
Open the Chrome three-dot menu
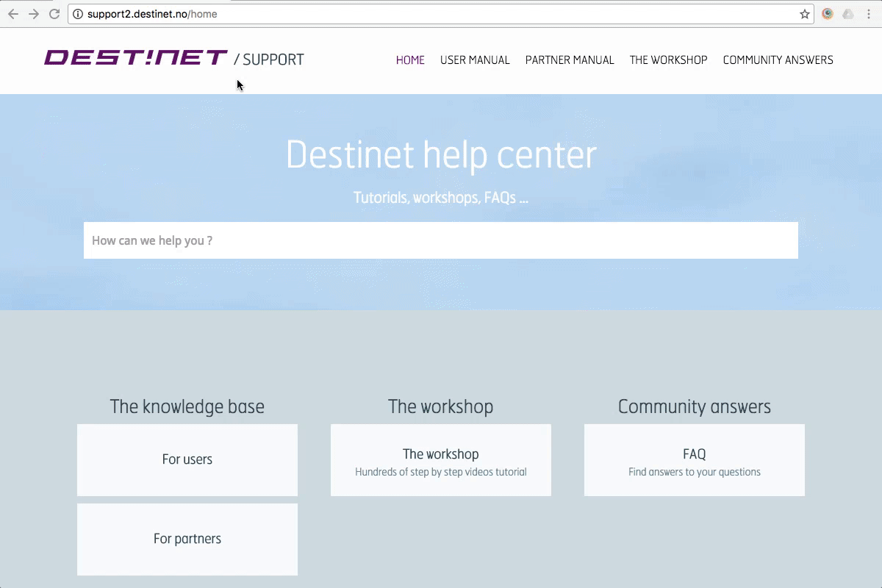(x=869, y=14)
